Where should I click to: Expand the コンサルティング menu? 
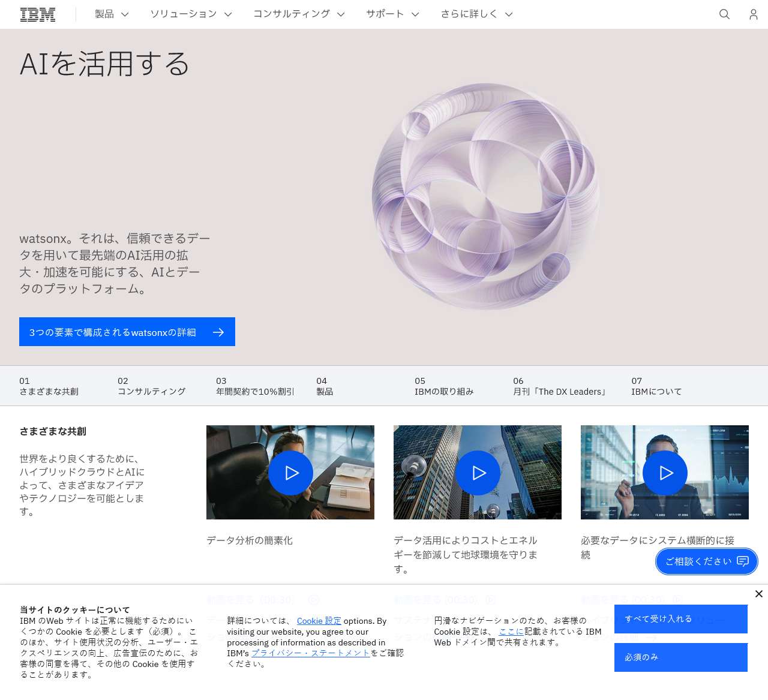[x=299, y=14]
